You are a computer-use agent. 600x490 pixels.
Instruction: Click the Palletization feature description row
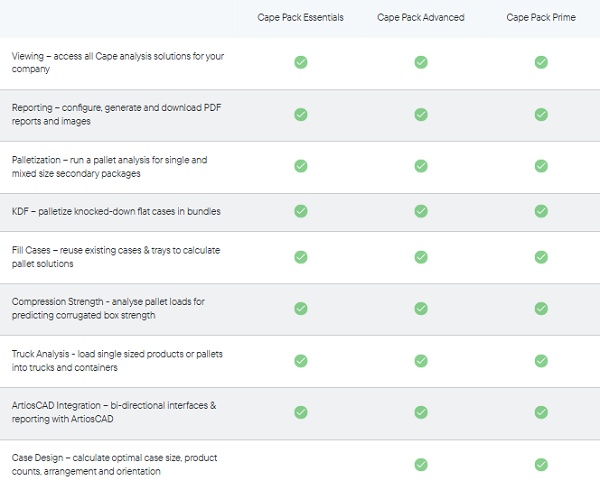110,166
